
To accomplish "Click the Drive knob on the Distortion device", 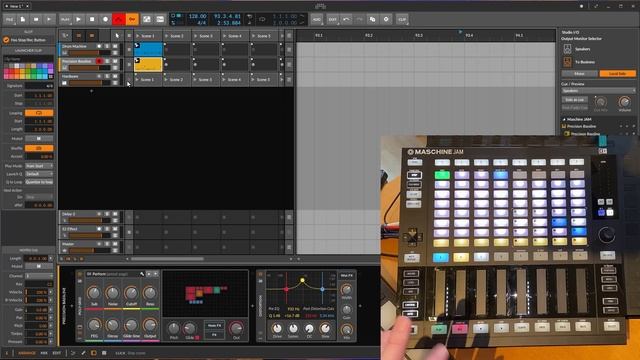I will pos(277,328).
